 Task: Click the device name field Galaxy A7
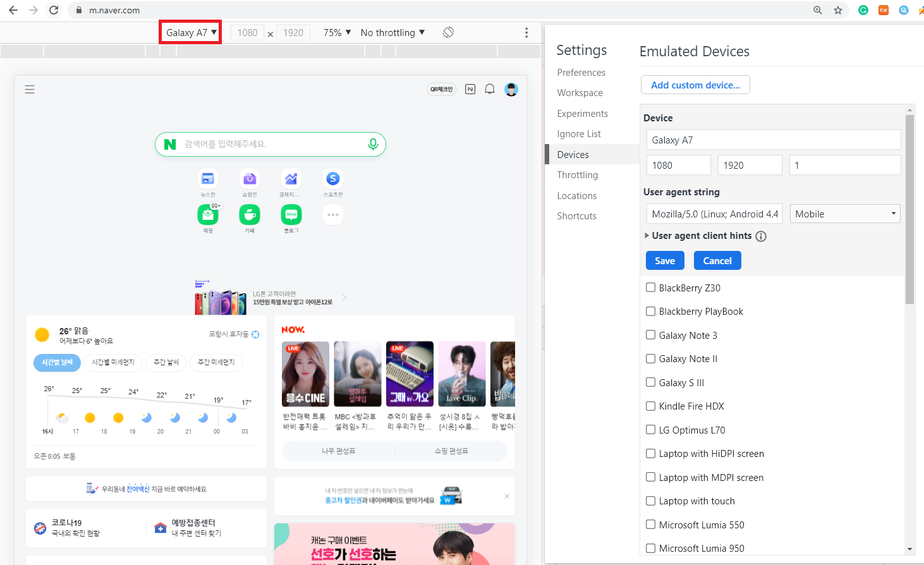pyautogui.click(x=774, y=140)
